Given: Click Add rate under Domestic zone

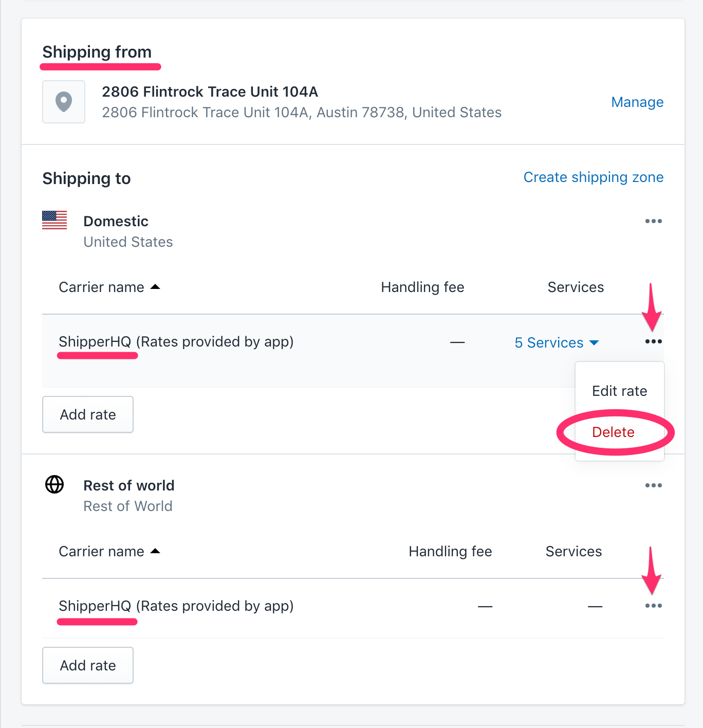Looking at the screenshot, I should click(88, 414).
